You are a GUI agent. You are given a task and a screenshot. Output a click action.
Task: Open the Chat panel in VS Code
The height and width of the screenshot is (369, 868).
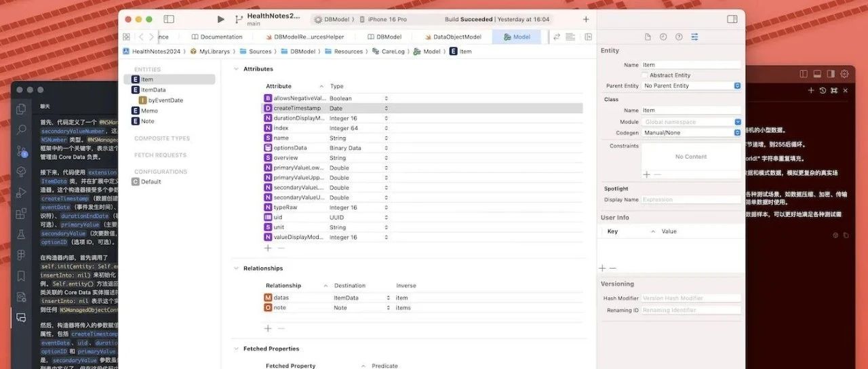tap(21, 317)
